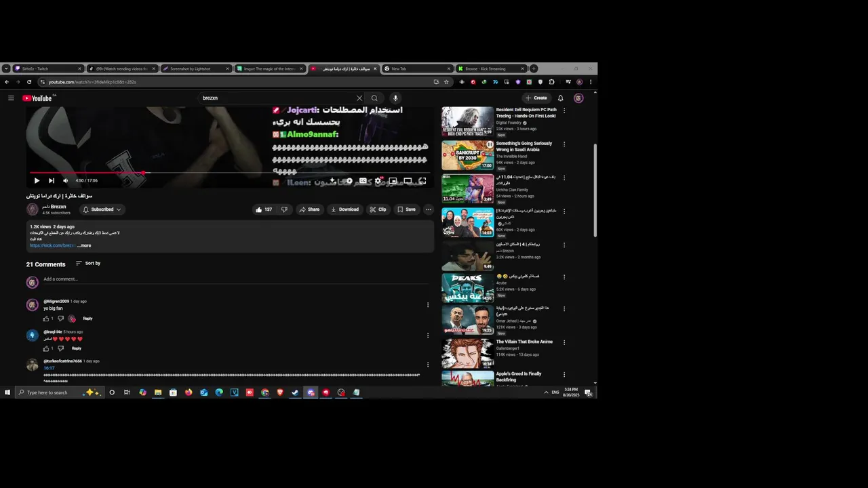This screenshot has height=488, width=868.
Task: Open more actions menu beside Save
Action: (x=429, y=209)
